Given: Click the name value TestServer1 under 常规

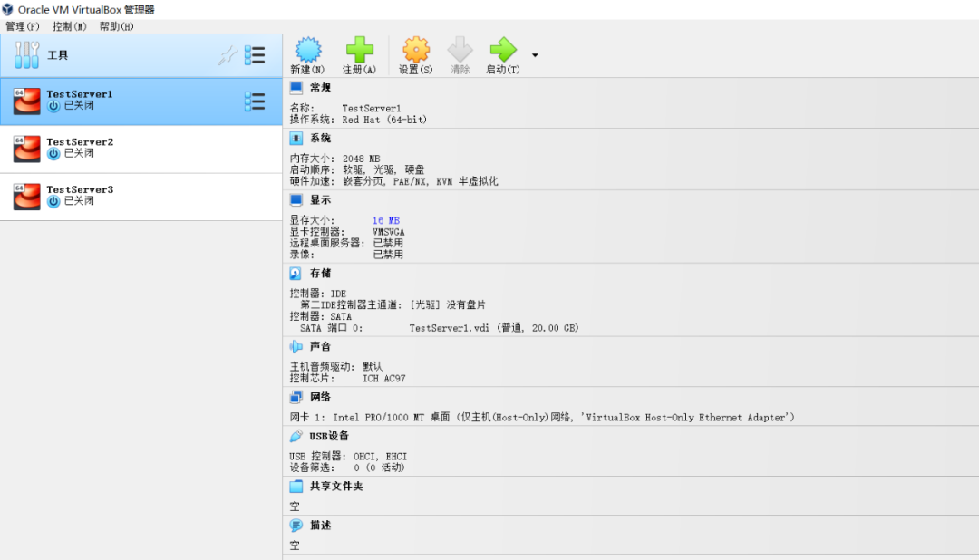Looking at the screenshot, I should (372, 108).
